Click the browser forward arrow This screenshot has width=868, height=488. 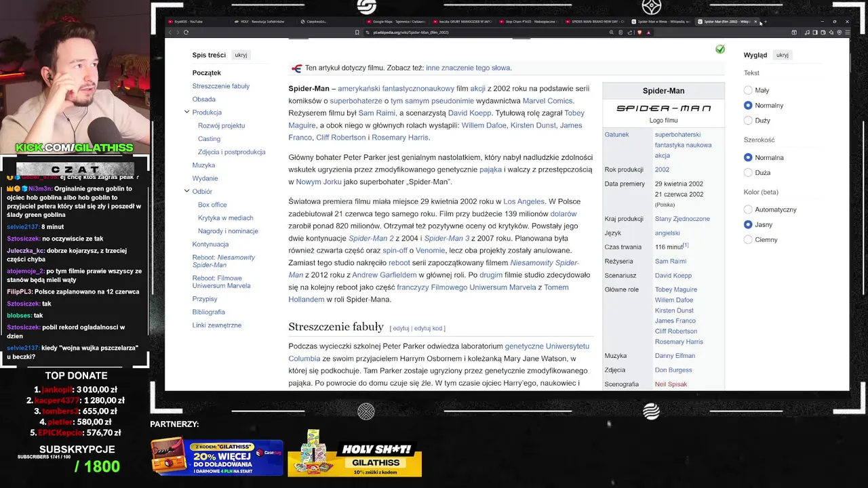coord(178,32)
